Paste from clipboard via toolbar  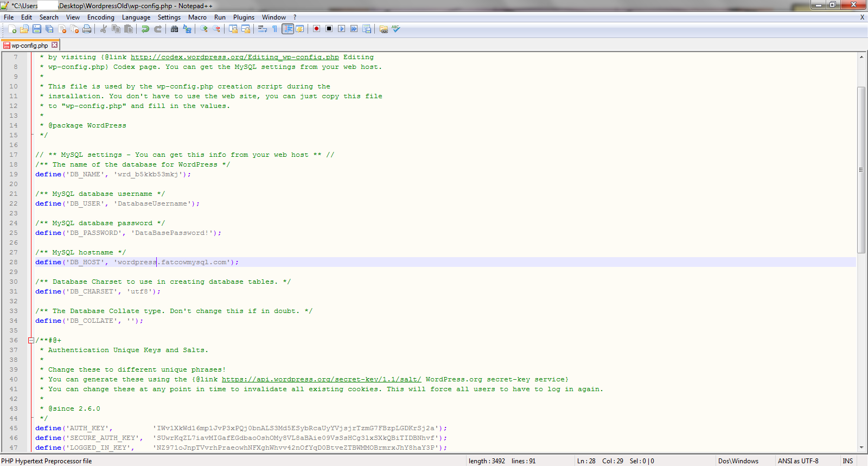(129, 29)
